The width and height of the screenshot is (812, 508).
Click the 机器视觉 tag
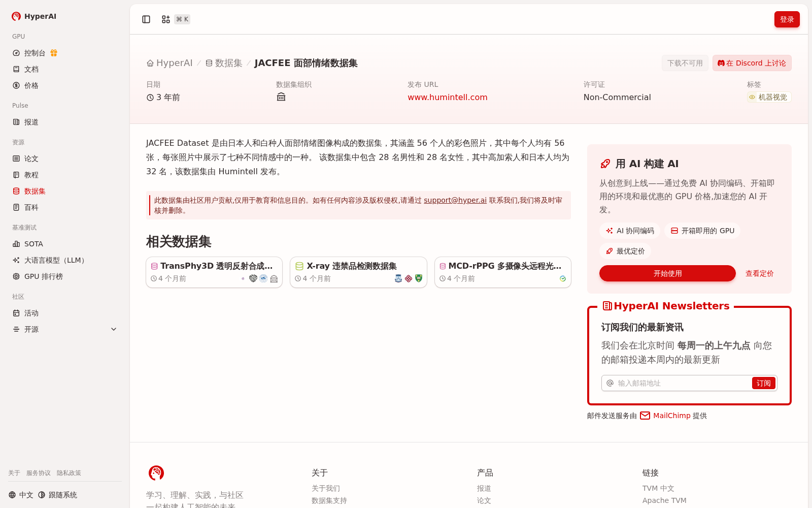[x=769, y=97]
